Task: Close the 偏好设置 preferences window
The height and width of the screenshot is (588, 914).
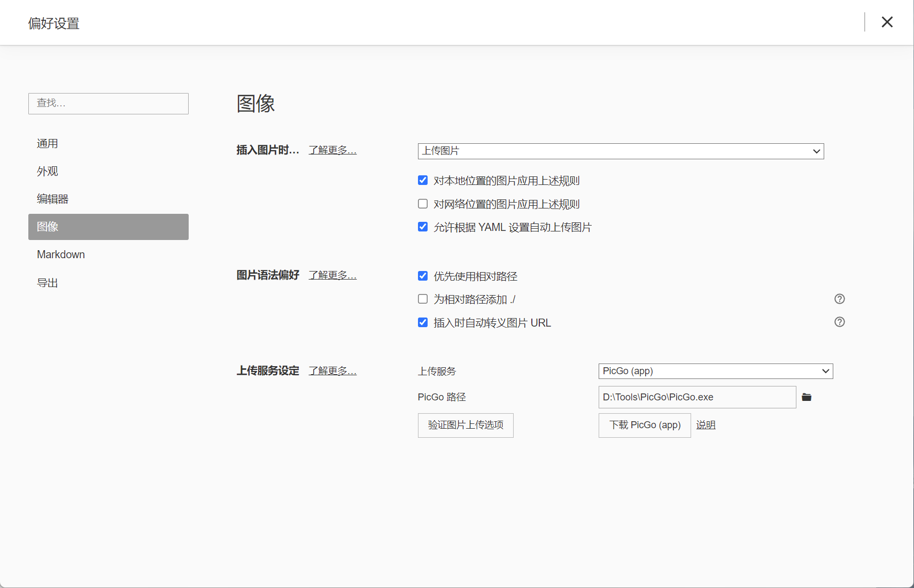Action: point(887,22)
